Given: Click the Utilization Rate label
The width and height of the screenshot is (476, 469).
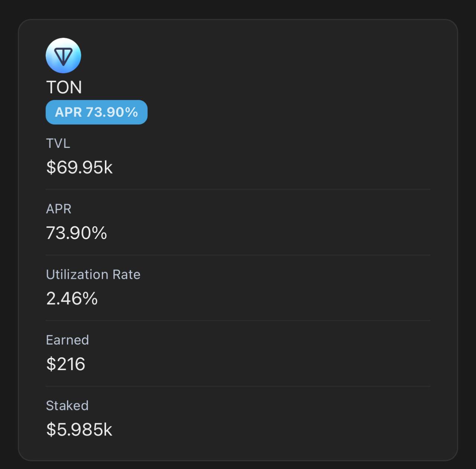Looking at the screenshot, I should [93, 274].
